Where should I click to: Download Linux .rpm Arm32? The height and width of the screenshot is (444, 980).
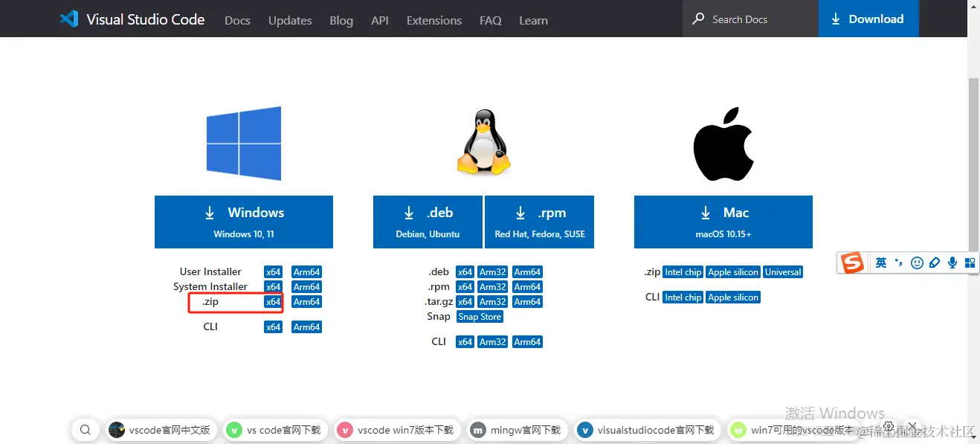click(493, 287)
